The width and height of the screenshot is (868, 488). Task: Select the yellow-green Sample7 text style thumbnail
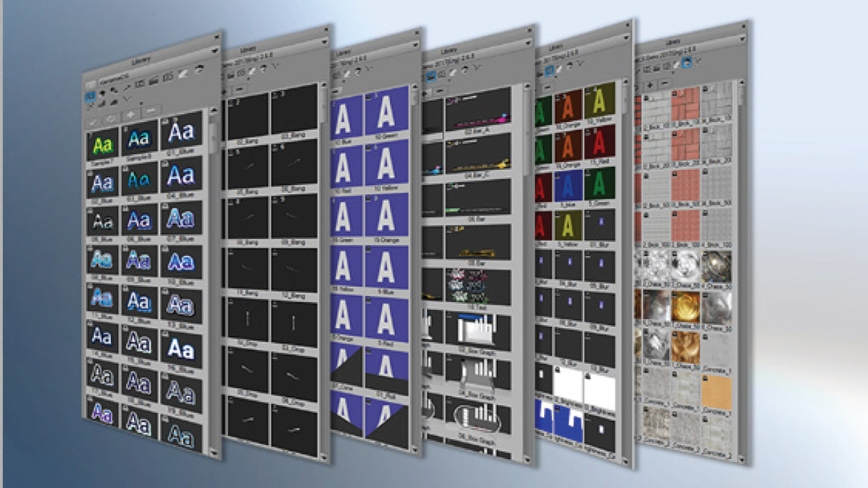[103, 146]
